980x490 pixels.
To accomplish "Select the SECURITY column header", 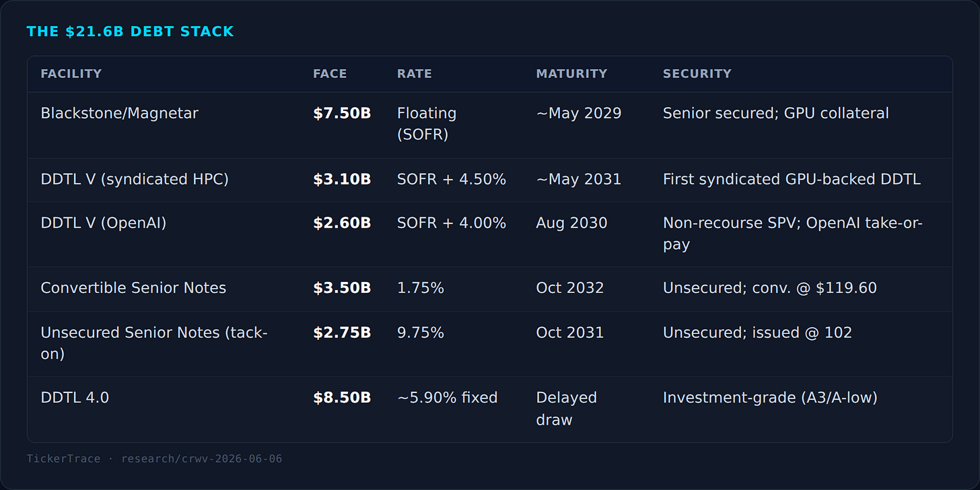I will click(x=697, y=74).
